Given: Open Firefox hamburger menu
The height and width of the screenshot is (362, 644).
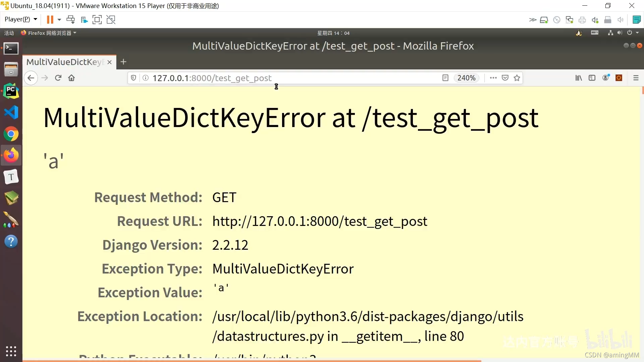Looking at the screenshot, I should 636,78.
